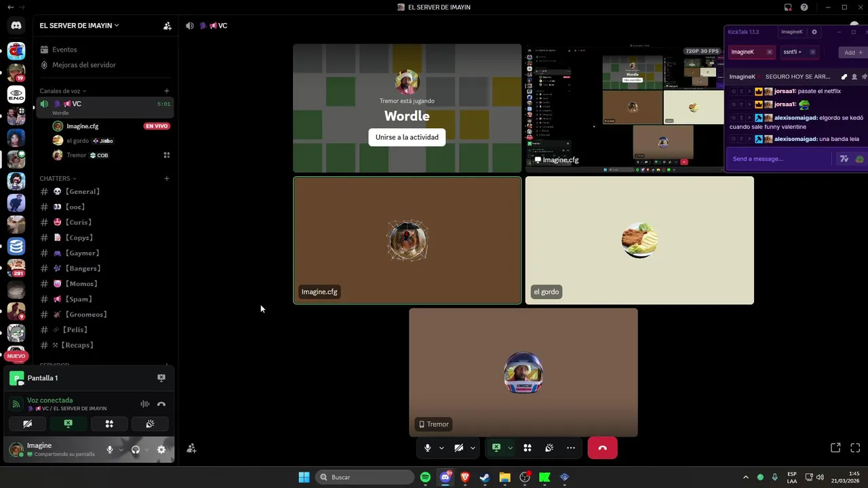Hang up with red disconnect button
Viewport: 868px width, 488px height.
coord(603,448)
